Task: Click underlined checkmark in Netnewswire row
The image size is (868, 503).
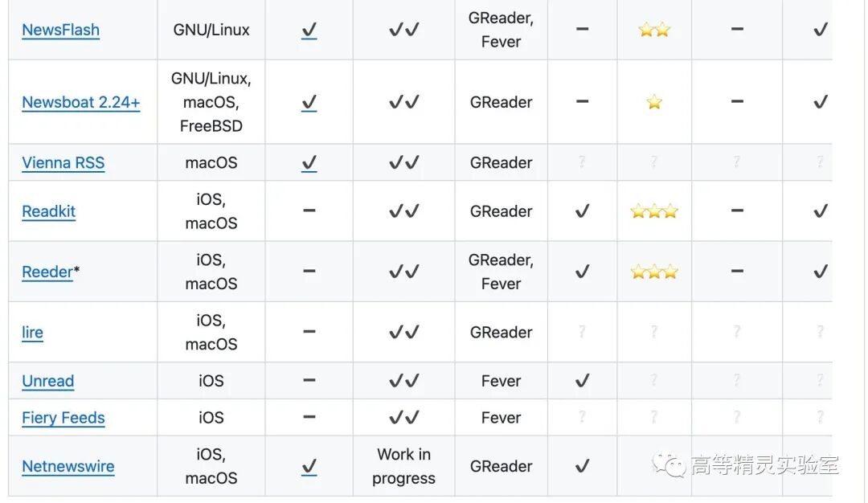Action: [x=309, y=467]
